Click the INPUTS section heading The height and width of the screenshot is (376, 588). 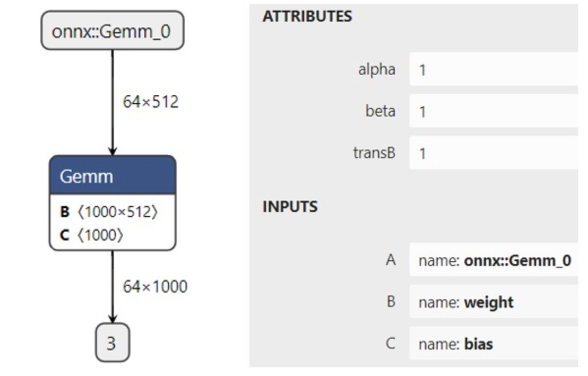coord(290,207)
